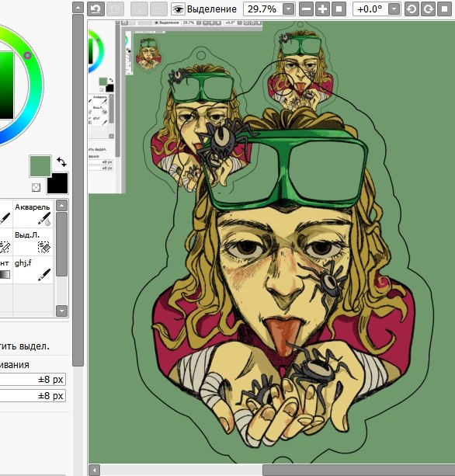Screen dimensions: 455x476
Task: Rotate canvas counterclockwise
Action: 412,9
